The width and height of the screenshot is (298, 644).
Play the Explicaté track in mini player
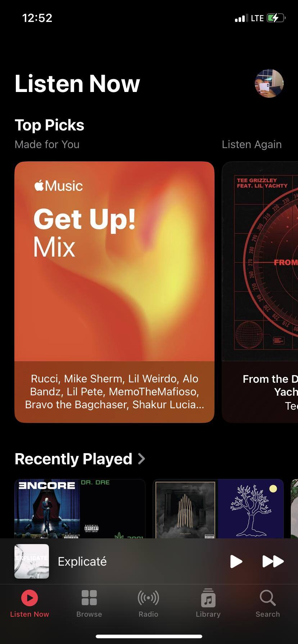236,561
